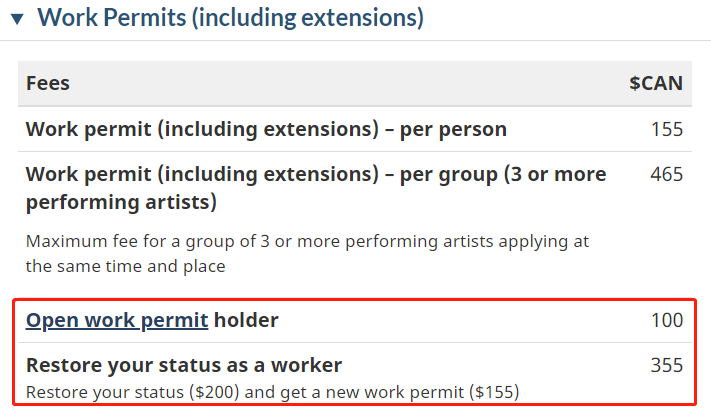Click the '($155)' amount in restore note

click(494, 392)
